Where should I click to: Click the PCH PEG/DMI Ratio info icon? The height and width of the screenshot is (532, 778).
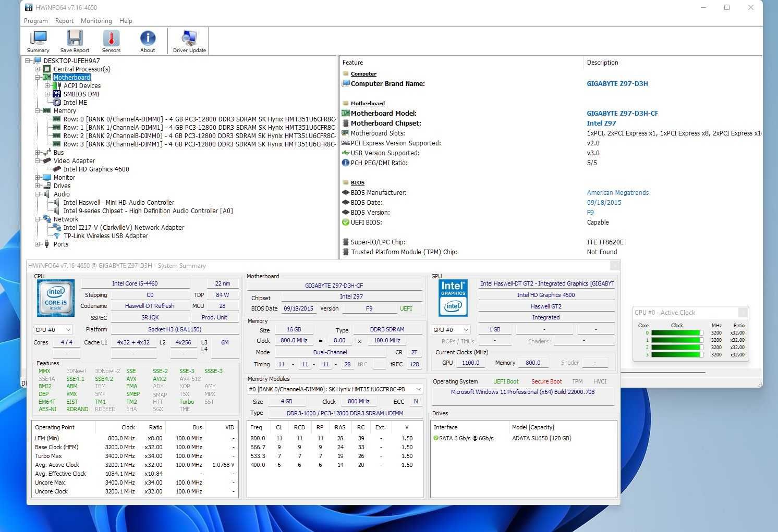(x=345, y=163)
